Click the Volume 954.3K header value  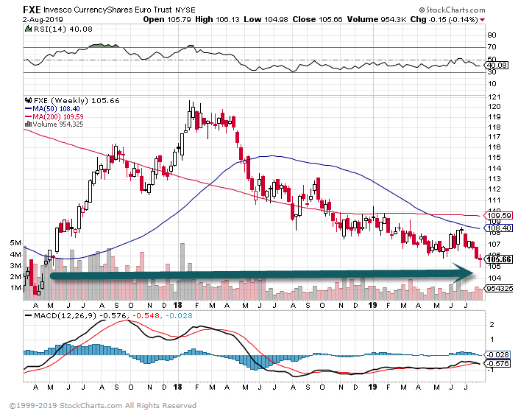coord(377,20)
